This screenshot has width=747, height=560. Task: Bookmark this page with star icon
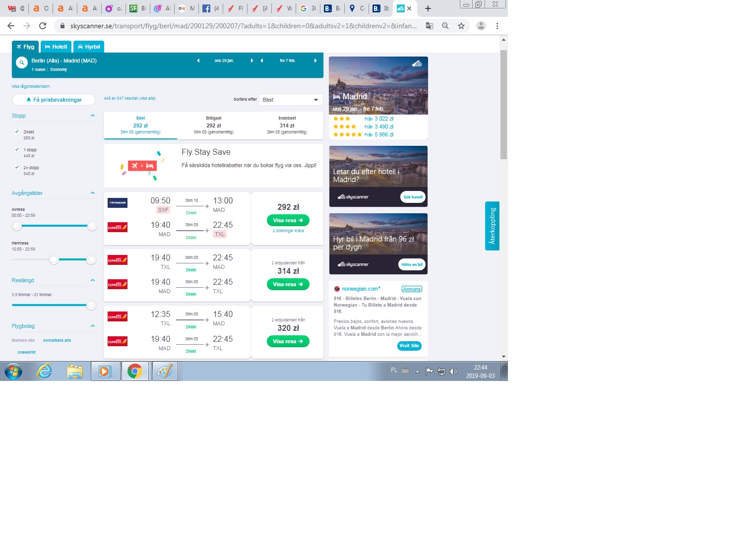[461, 26]
